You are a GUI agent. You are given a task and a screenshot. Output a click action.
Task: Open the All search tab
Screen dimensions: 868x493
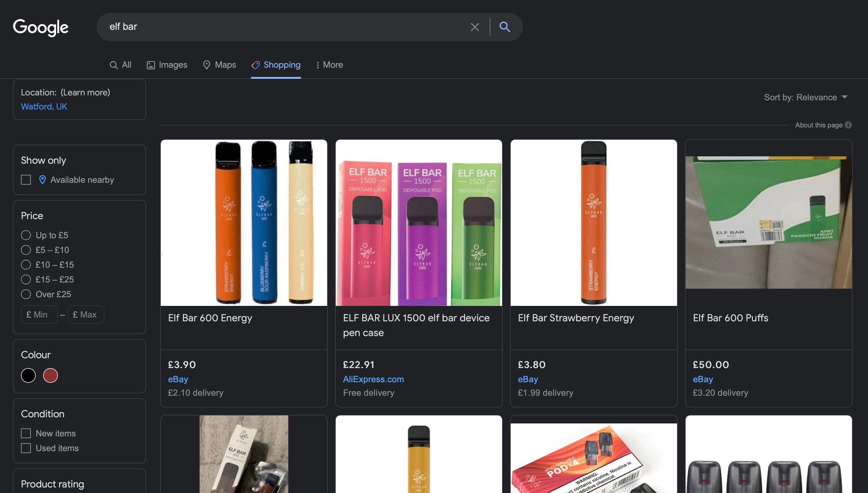pos(120,65)
